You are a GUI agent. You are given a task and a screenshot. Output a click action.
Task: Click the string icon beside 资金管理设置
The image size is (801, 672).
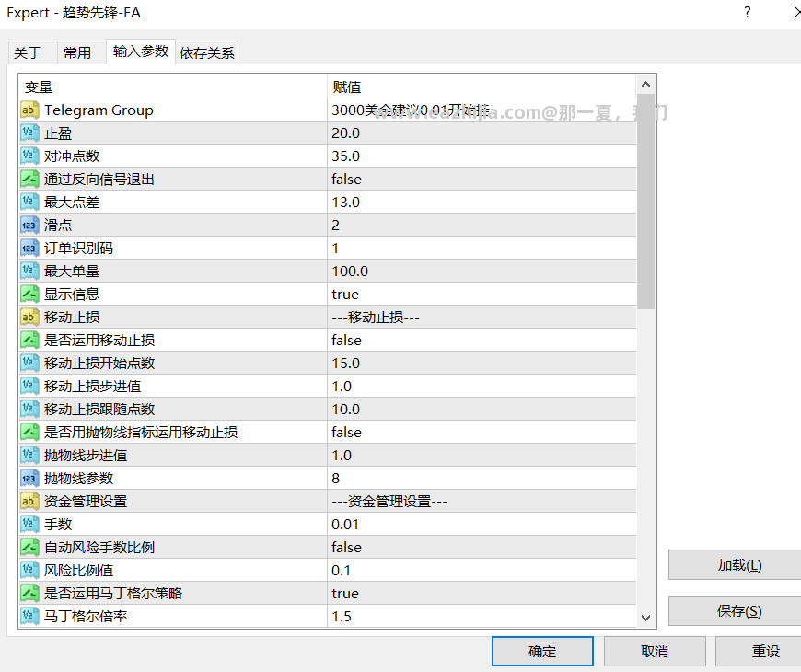[x=29, y=502]
